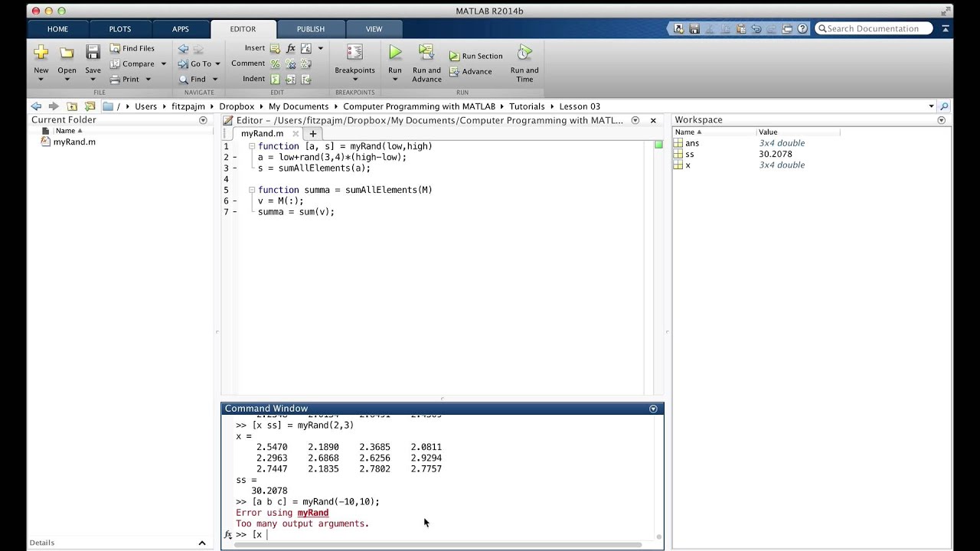Open help with the question mark icon
This screenshot has height=551, width=980.
tap(802, 28)
